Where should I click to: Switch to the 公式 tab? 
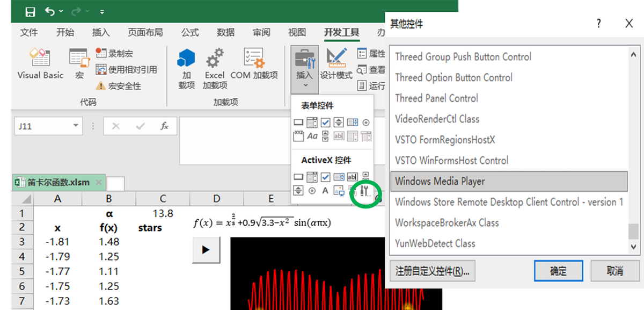[x=190, y=32]
